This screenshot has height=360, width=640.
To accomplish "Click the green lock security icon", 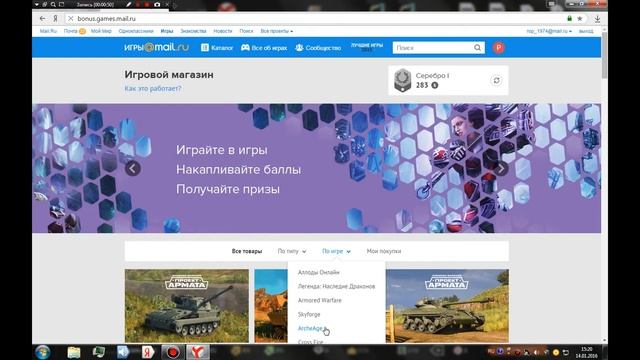I will [569, 18].
